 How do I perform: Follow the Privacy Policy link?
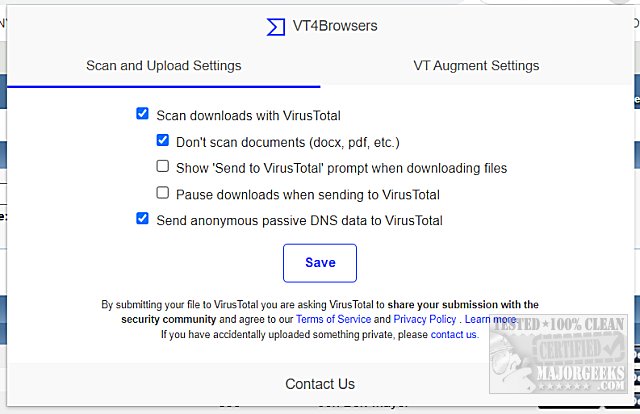(425, 320)
